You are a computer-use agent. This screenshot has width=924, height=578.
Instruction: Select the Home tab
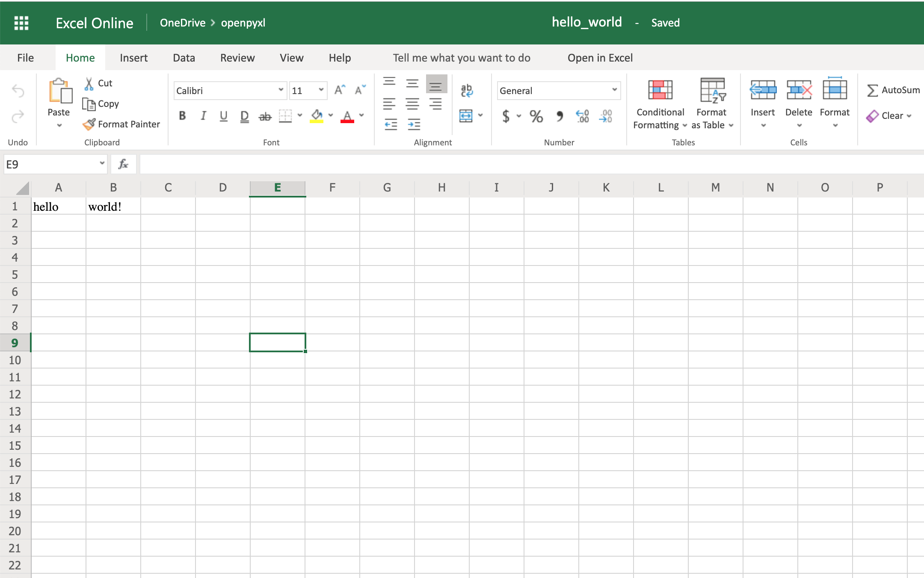tap(79, 58)
